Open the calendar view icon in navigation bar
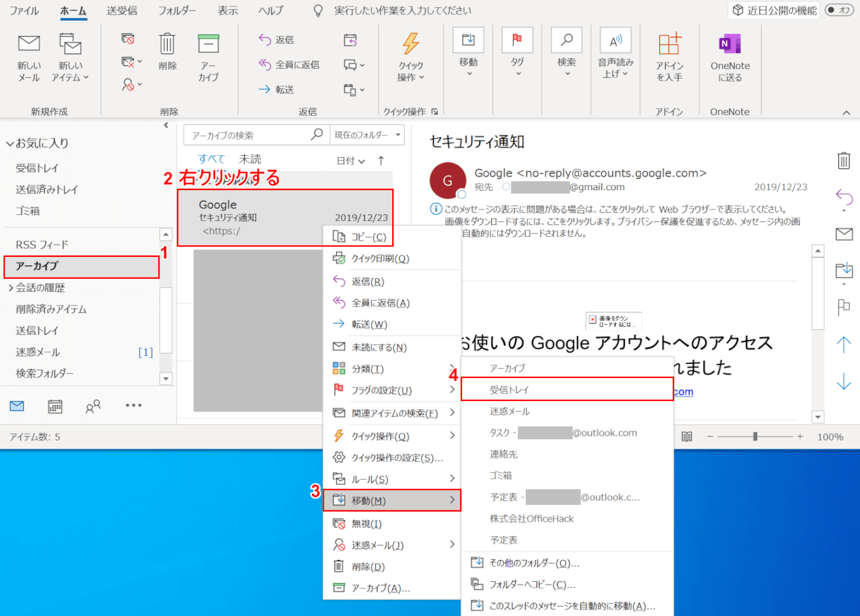This screenshot has width=860, height=616. [55, 406]
